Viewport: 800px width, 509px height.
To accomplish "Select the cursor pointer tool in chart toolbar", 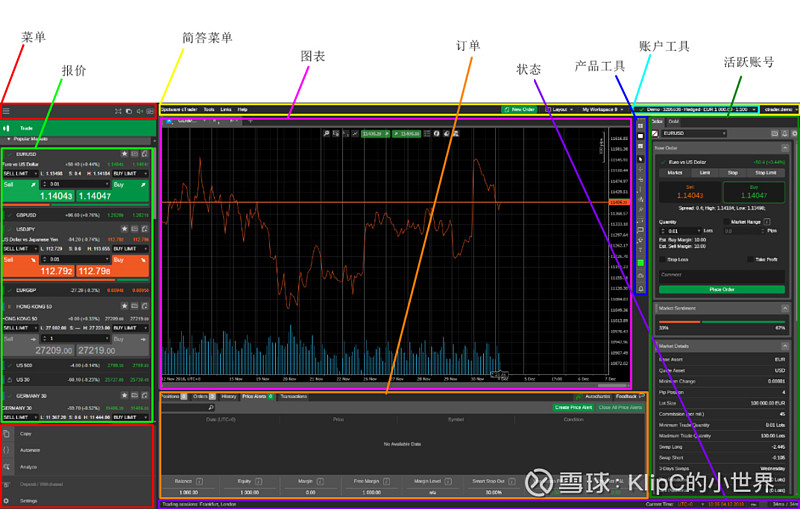I will pos(641,159).
